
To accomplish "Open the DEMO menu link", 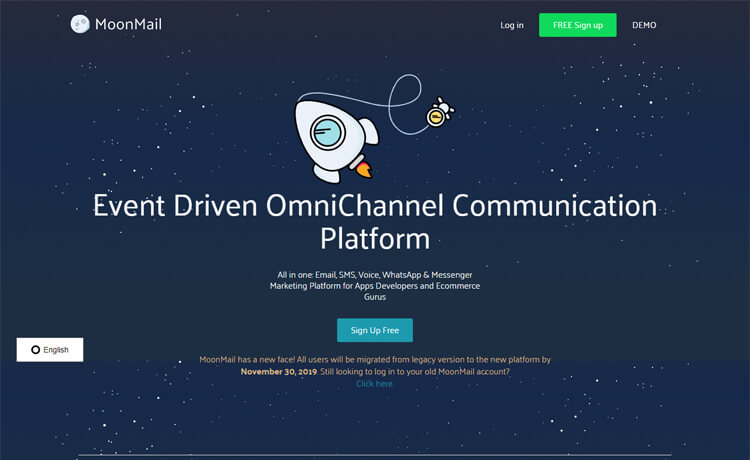I will [644, 25].
